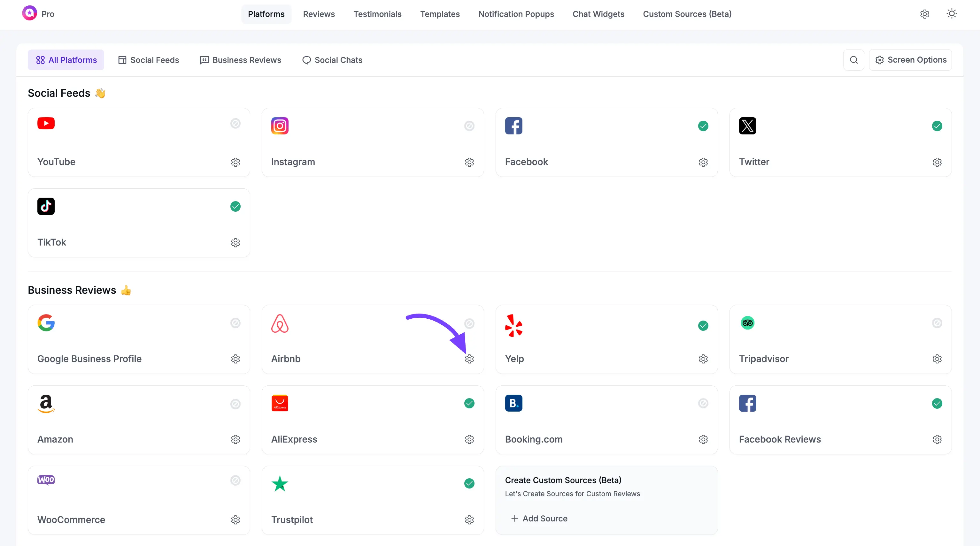This screenshot has width=980, height=546.
Task: Enable the Amazon platform toggle
Action: (235, 404)
